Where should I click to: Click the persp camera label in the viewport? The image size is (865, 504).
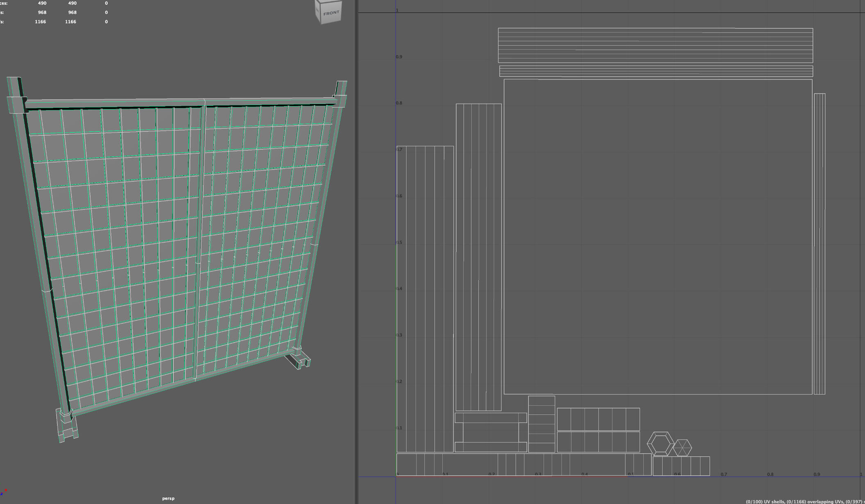[168, 499]
